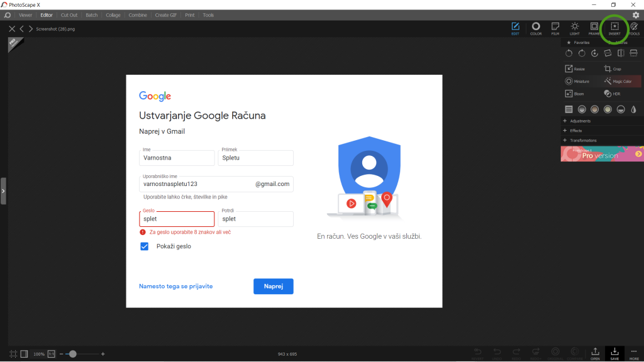This screenshot has width=644, height=362.
Task: Open the Batch tab
Action: (x=92, y=15)
